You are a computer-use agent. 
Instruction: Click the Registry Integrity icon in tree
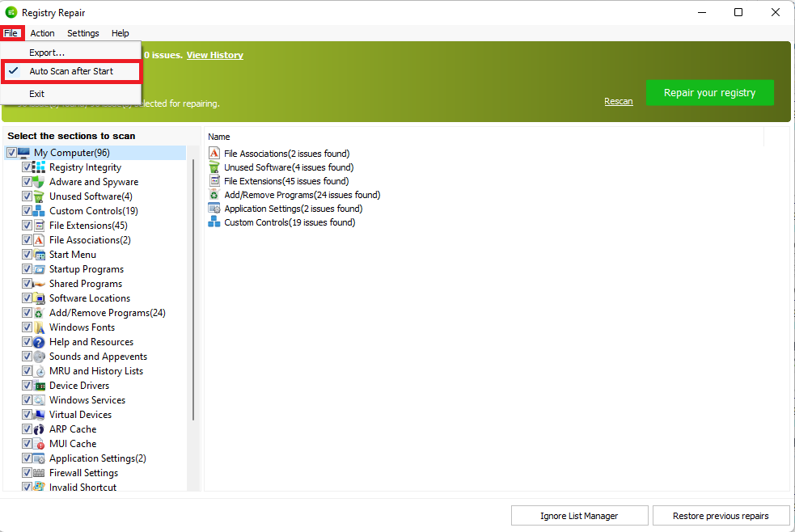tap(39, 167)
